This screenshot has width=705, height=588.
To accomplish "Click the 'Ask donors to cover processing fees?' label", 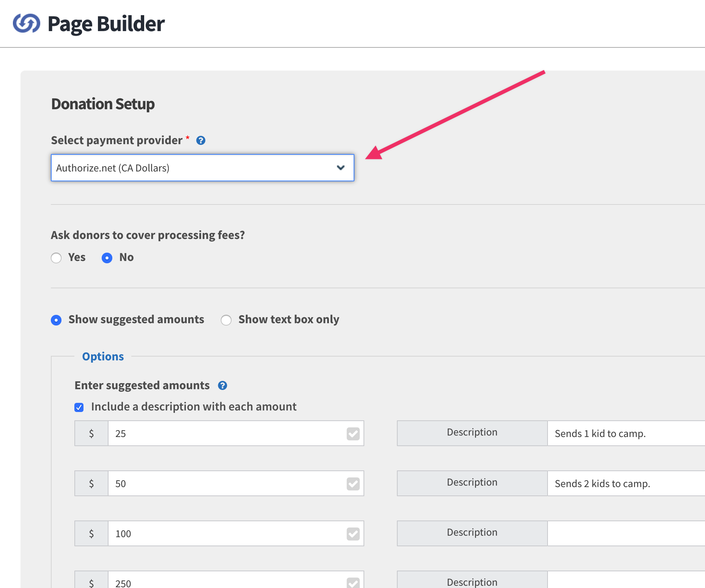I will [148, 235].
